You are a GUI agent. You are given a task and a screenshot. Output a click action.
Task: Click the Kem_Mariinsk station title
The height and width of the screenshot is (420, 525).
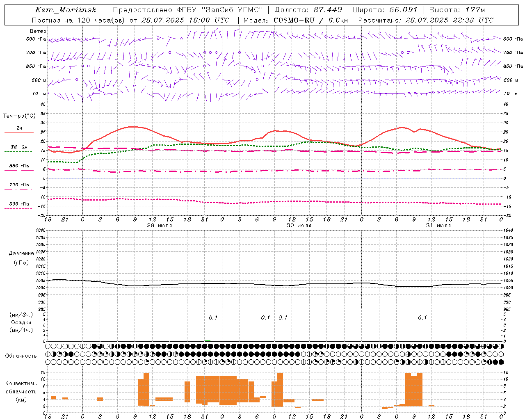click(x=66, y=10)
